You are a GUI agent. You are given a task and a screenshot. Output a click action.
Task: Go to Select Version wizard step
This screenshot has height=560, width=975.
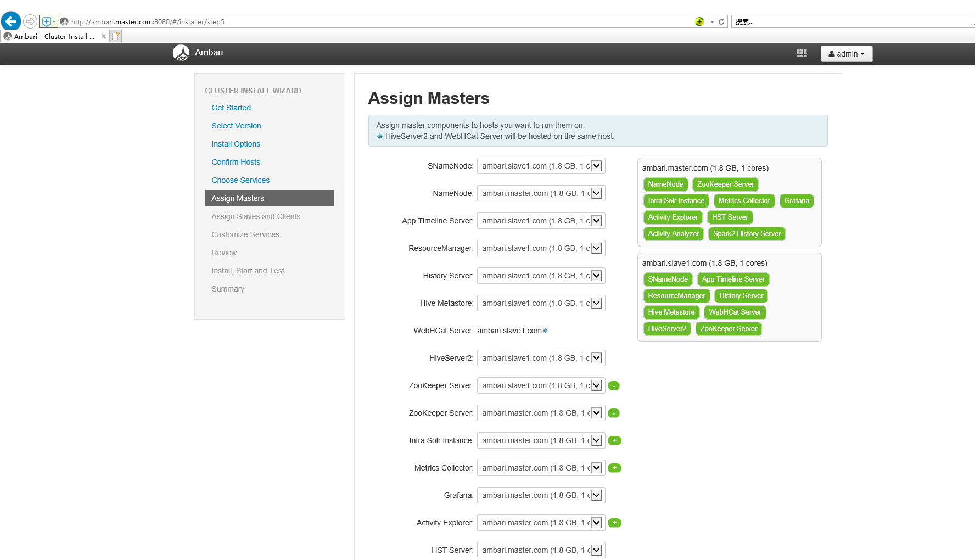click(x=236, y=126)
